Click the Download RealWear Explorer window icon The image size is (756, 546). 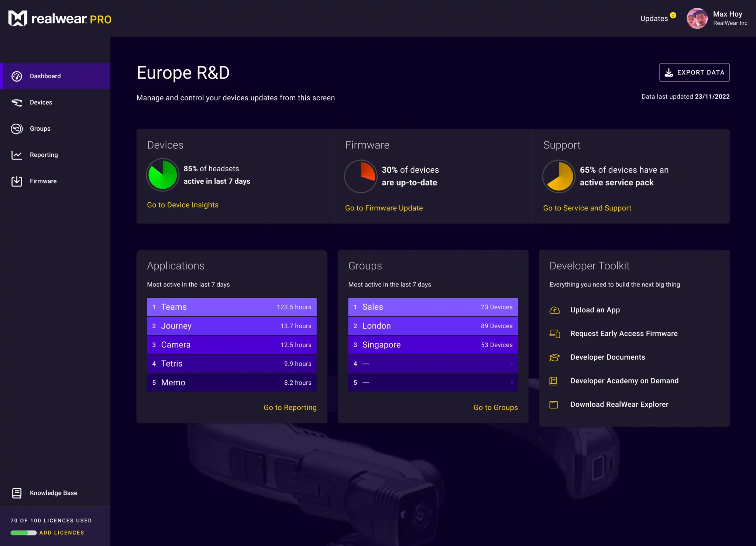tap(554, 405)
